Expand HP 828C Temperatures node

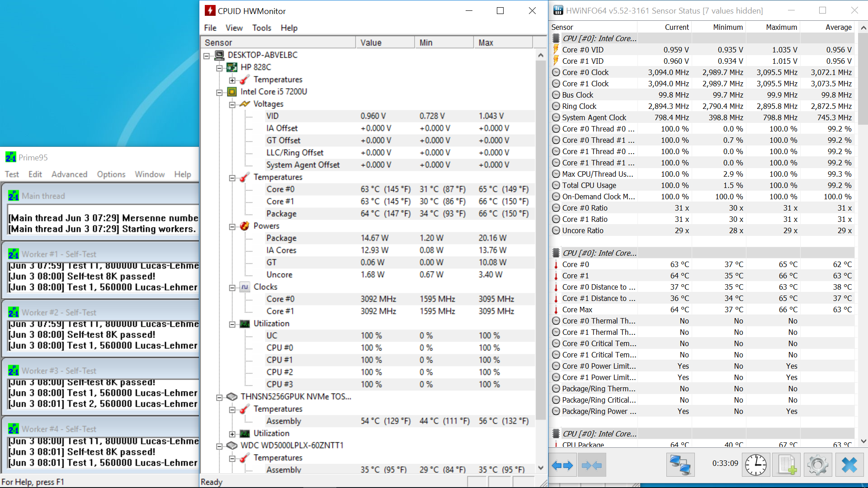232,80
